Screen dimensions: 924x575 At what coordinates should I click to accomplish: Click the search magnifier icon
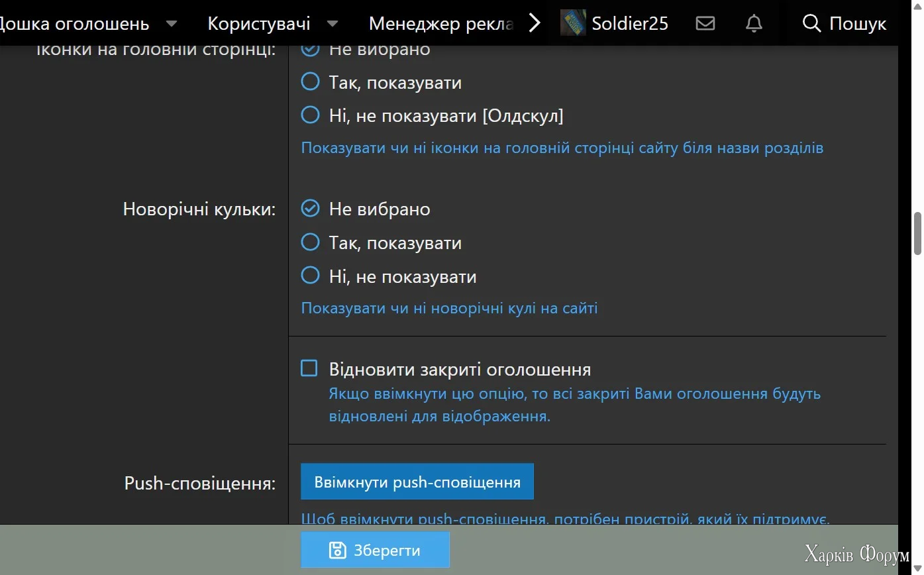click(811, 24)
